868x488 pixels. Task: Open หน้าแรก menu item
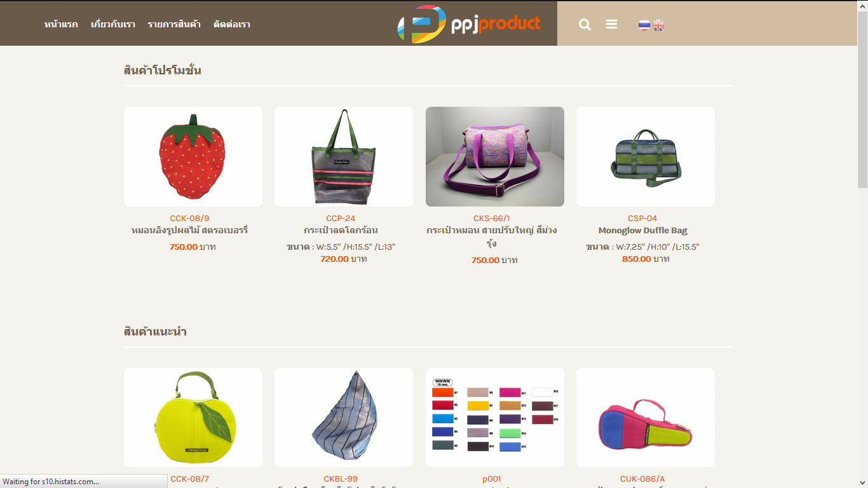[x=61, y=24]
